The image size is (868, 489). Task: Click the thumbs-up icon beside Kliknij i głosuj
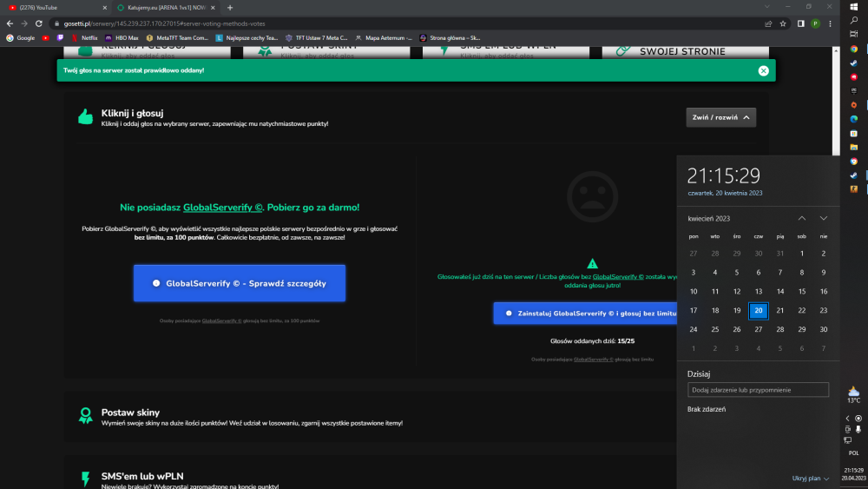[85, 117]
